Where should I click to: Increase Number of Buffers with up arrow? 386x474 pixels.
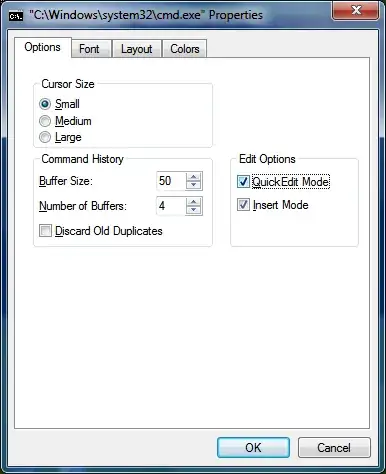[194, 201]
